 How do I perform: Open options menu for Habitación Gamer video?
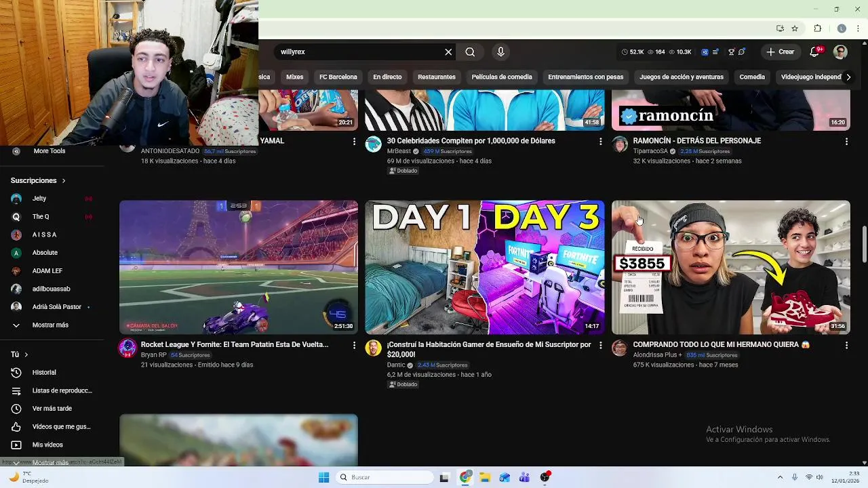click(600, 345)
